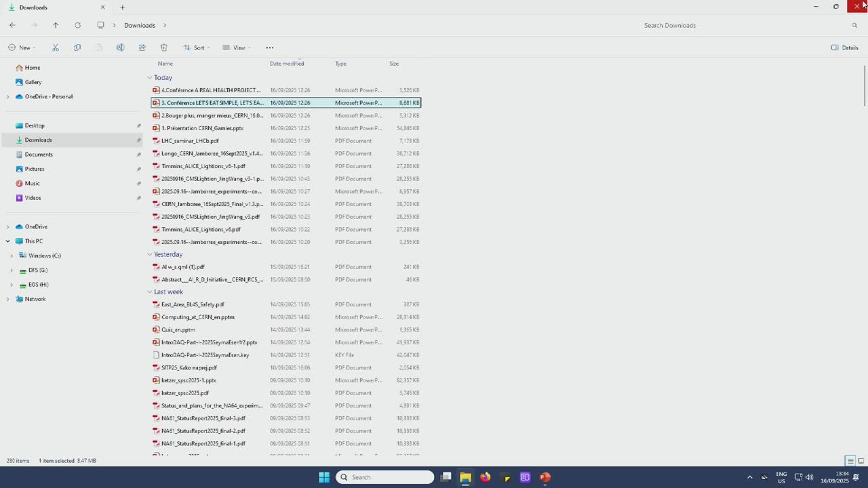
Task: Switch to large thumbnails view in status bar
Action: click(x=861, y=461)
